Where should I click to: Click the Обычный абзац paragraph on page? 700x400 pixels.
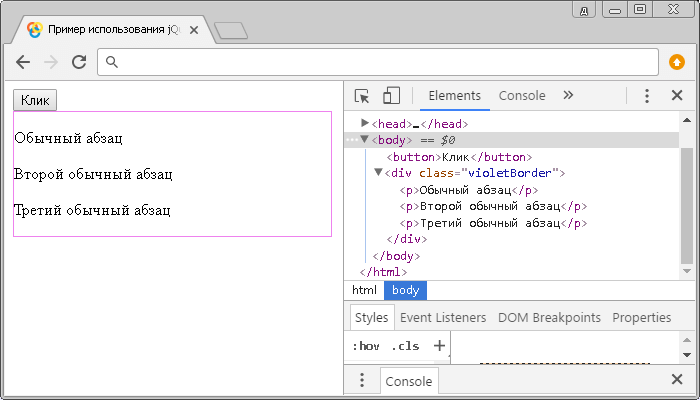coord(68,138)
